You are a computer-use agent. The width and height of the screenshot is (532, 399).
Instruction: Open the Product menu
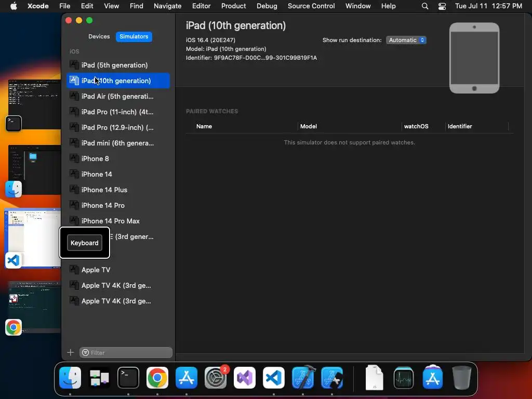click(x=233, y=6)
